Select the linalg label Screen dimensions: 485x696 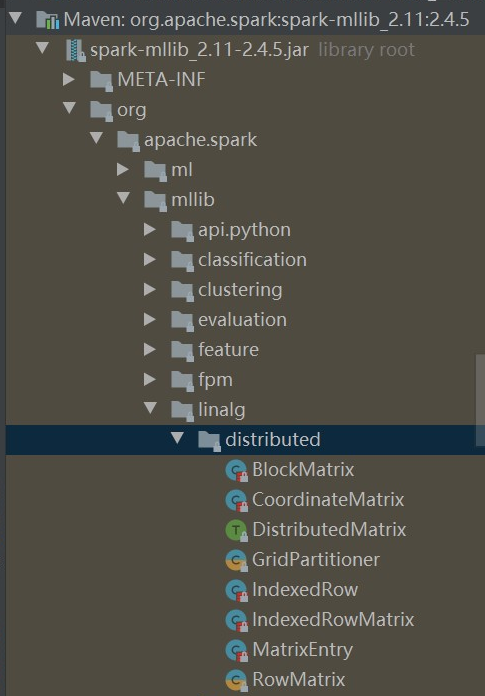coord(222,410)
